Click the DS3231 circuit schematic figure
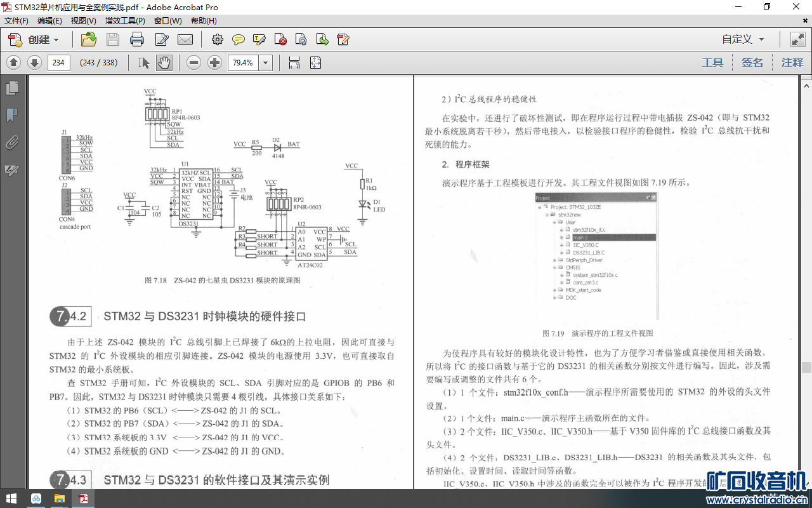812x508 pixels. (223, 178)
